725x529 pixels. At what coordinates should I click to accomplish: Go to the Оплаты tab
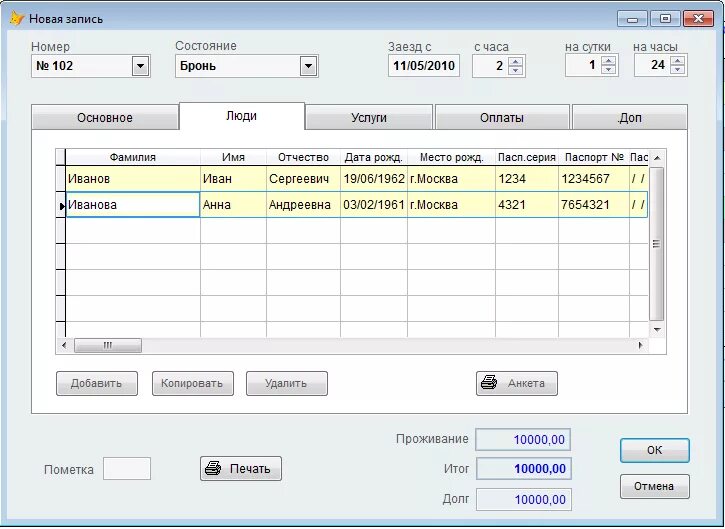[502, 117]
